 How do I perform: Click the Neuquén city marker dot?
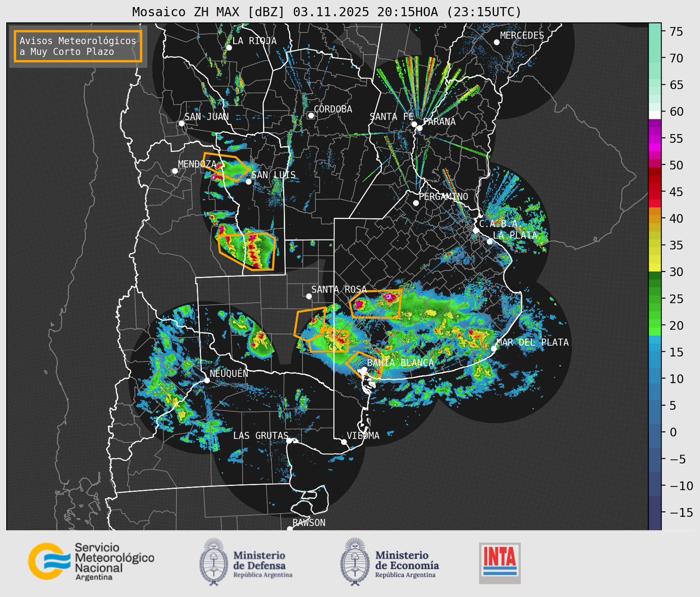pyautogui.click(x=207, y=380)
